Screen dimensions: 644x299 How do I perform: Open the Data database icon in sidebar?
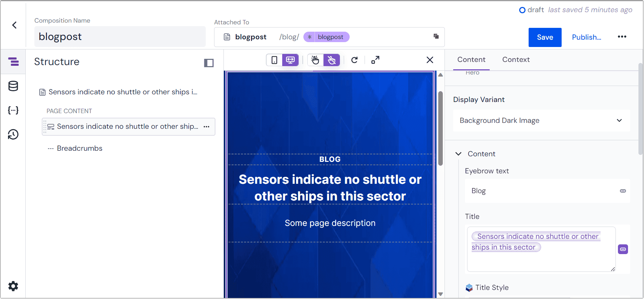13,86
